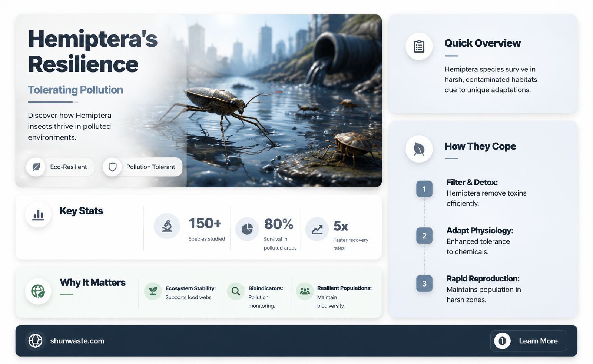Click the sprout icon for Ecosystem Stability
Screen dimensions: 593x364
point(153,291)
